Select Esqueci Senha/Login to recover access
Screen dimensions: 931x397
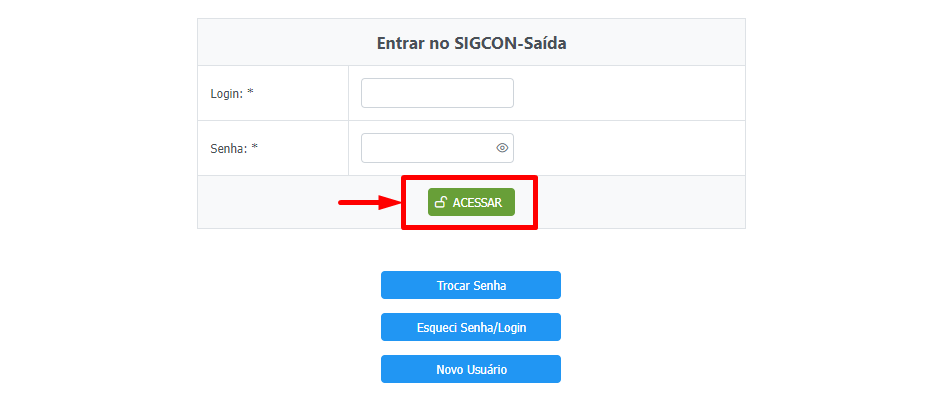(x=471, y=328)
